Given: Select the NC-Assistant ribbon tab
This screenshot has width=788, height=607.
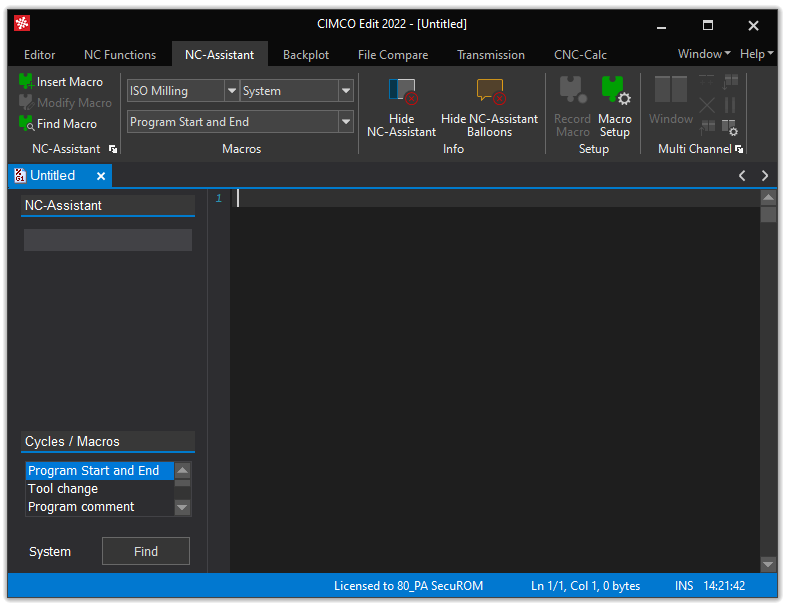Looking at the screenshot, I should click(x=220, y=55).
